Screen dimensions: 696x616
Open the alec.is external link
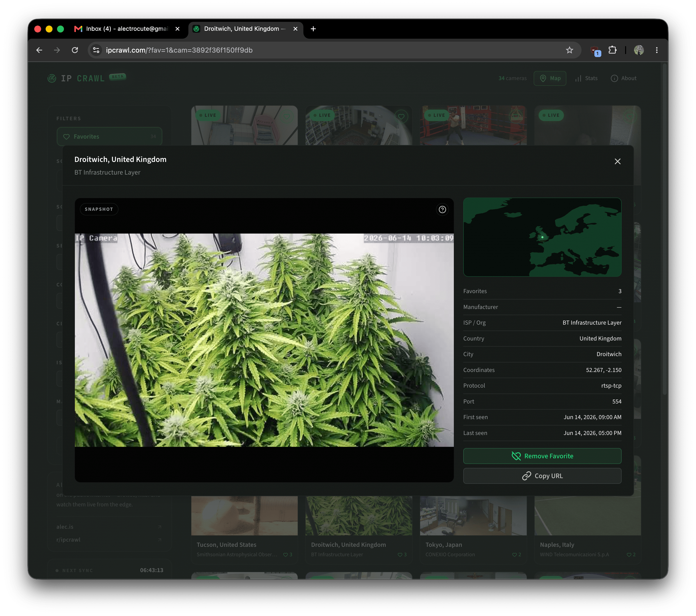109,527
